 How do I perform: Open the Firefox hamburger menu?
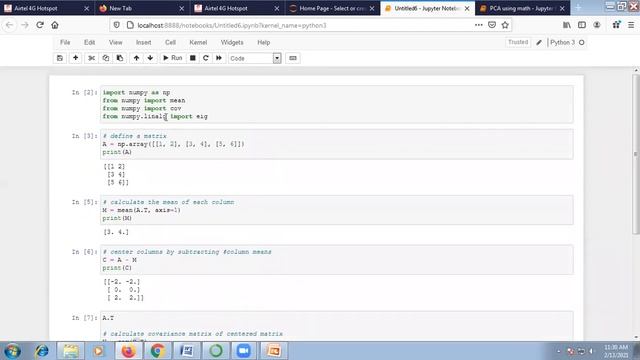pos(631,25)
